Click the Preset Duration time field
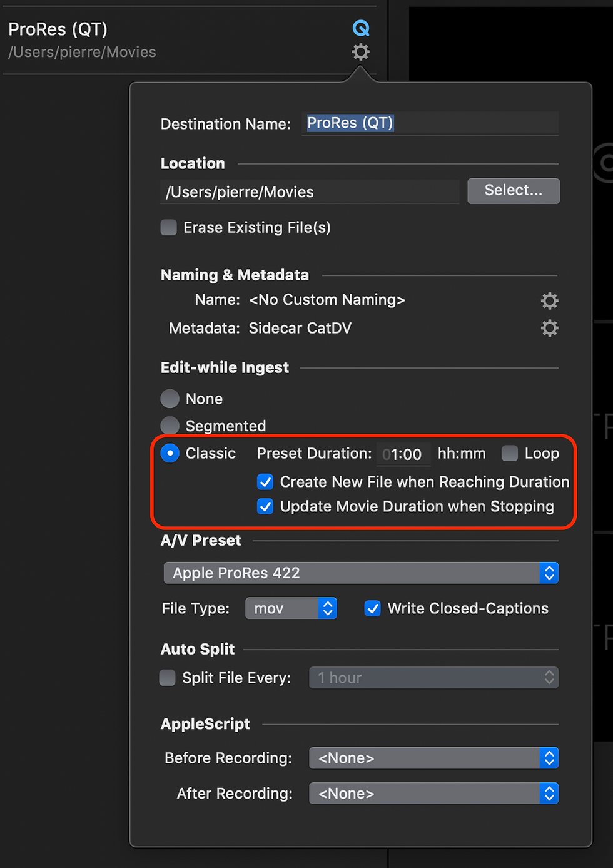 click(x=403, y=454)
